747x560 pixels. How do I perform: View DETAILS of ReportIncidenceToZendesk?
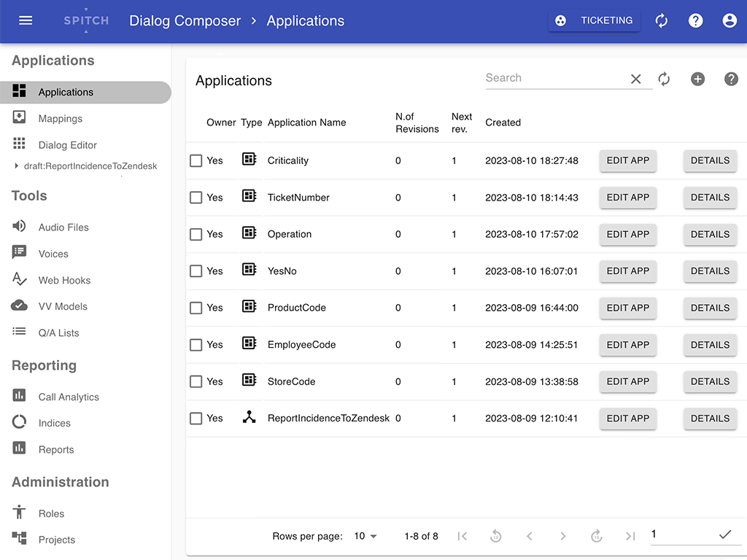click(710, 419)
